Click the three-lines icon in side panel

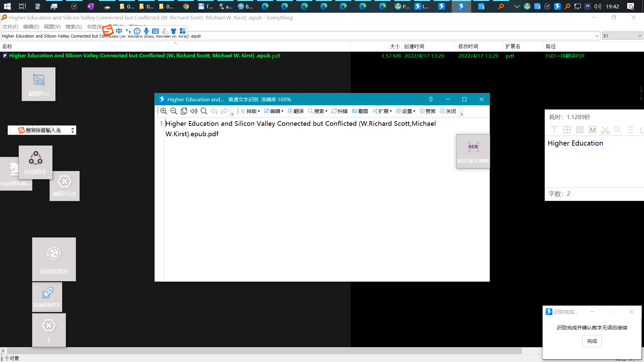pos(631,130)
